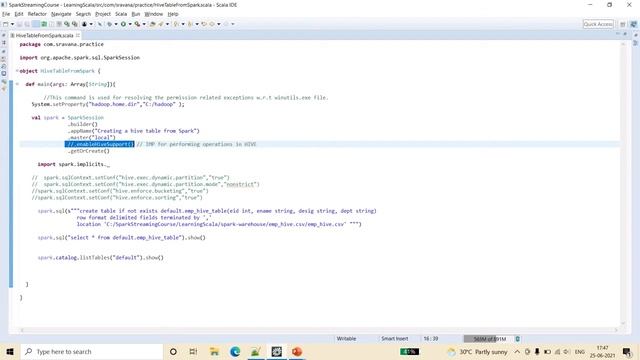640x360 pixels.
Task: Click the .getOrCreate() code line
Action: [89, 151]
